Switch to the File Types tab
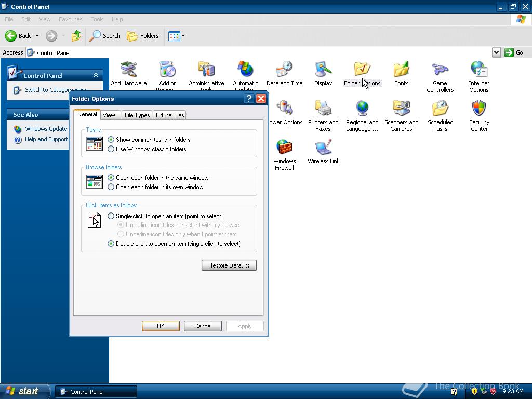 click(137, 115)
